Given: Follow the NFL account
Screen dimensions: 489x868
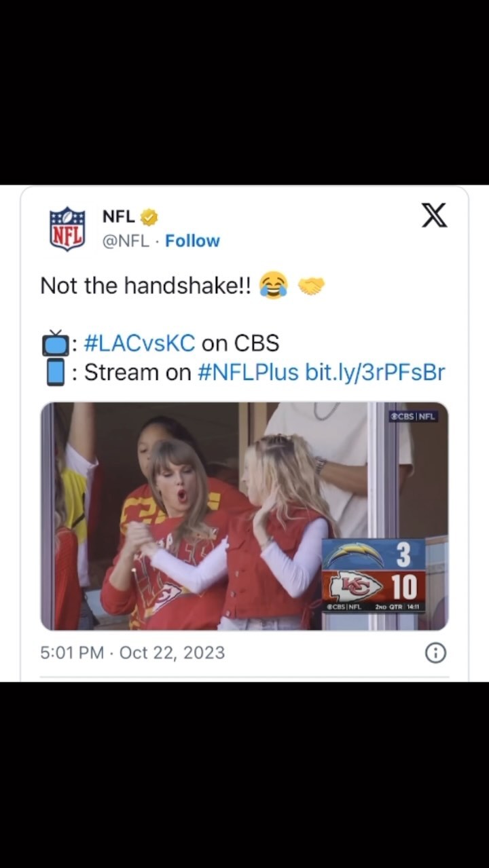Looking at the screenshot, I should 192,241.
